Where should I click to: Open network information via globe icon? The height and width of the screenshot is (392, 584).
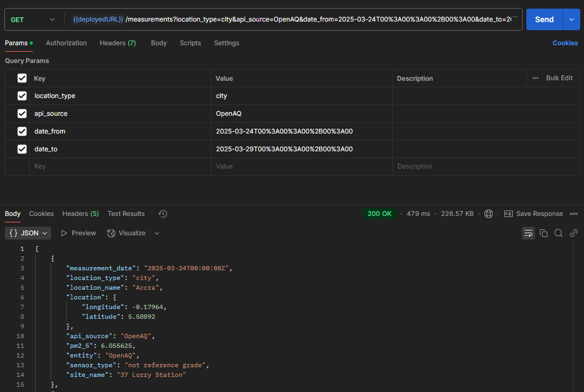coord(489,213)
